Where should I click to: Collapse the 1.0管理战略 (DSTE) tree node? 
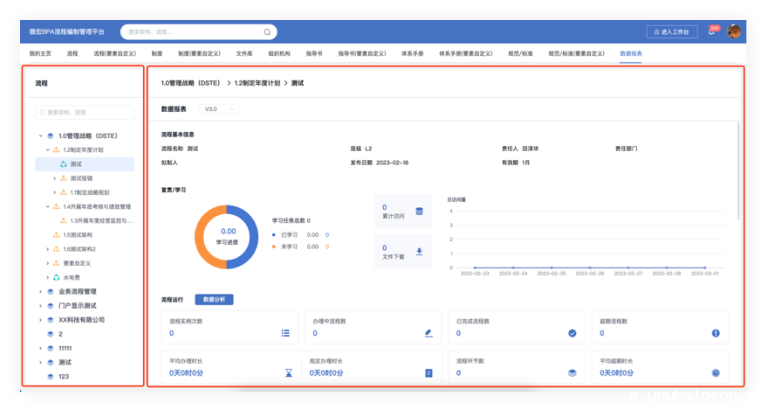(38, 135)
